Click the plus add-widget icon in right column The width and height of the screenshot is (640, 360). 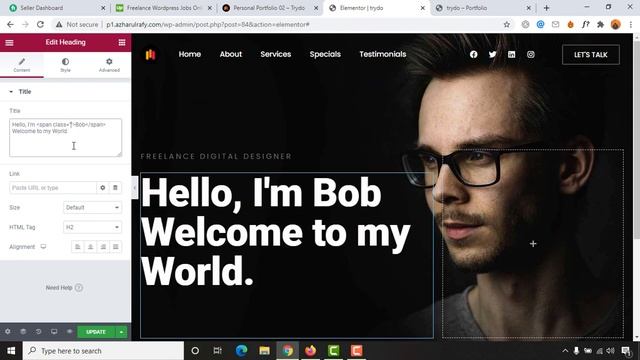533,244
